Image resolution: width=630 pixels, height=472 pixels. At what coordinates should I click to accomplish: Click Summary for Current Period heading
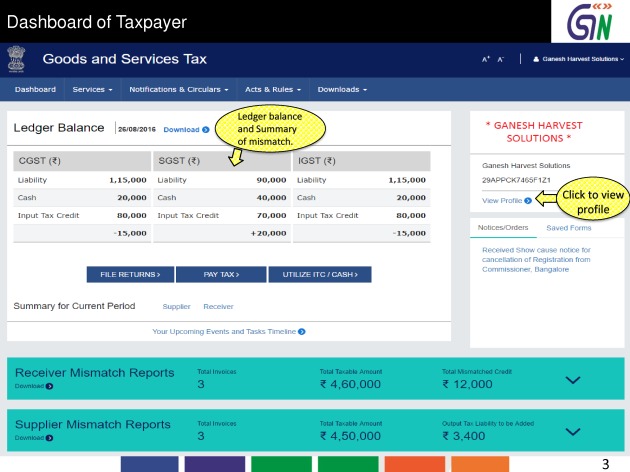tap(74, 306)
